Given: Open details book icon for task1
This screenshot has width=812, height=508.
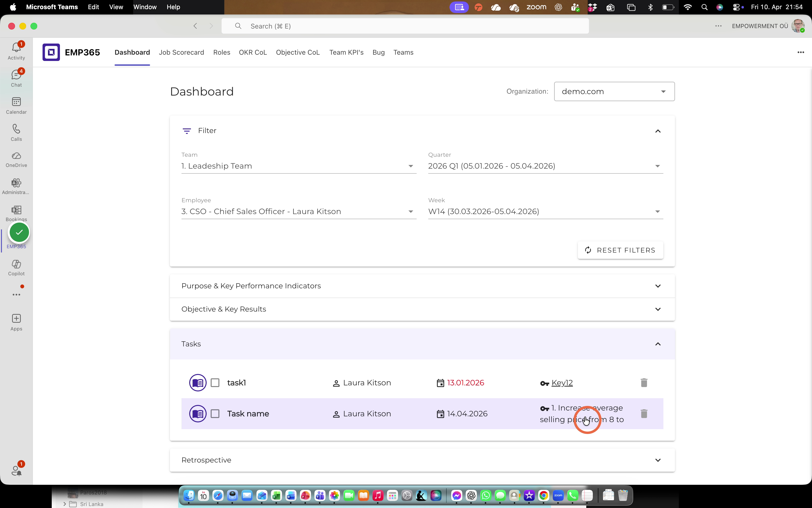Looking at the screenshot, I should (198, 383).
